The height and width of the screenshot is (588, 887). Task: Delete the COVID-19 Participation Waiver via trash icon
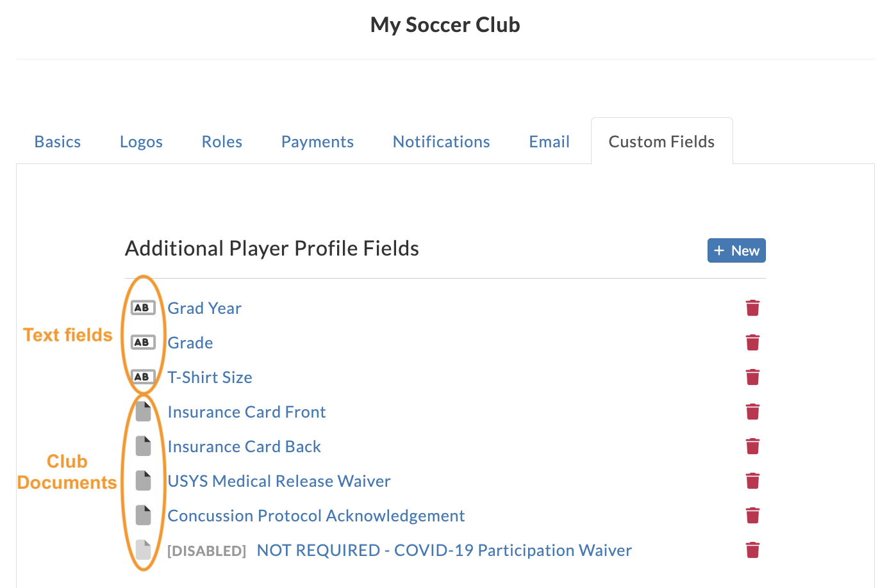752,550
